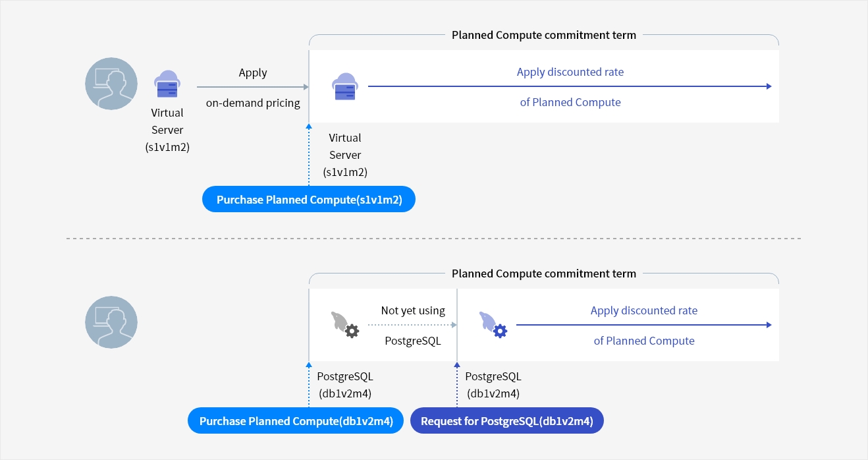Click the top user avatar icon
The image size is (868, 460).
pyautogui.click(x=111, y=84)
